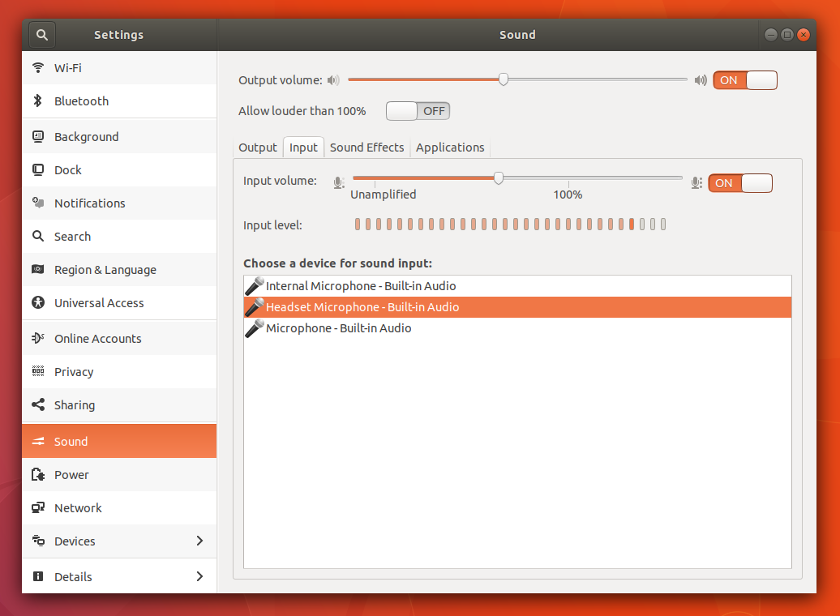Click the Region & Language flag icon
The height and width of the screenshot is (616, 840).
pyautogui.click(x=38, y=269)
